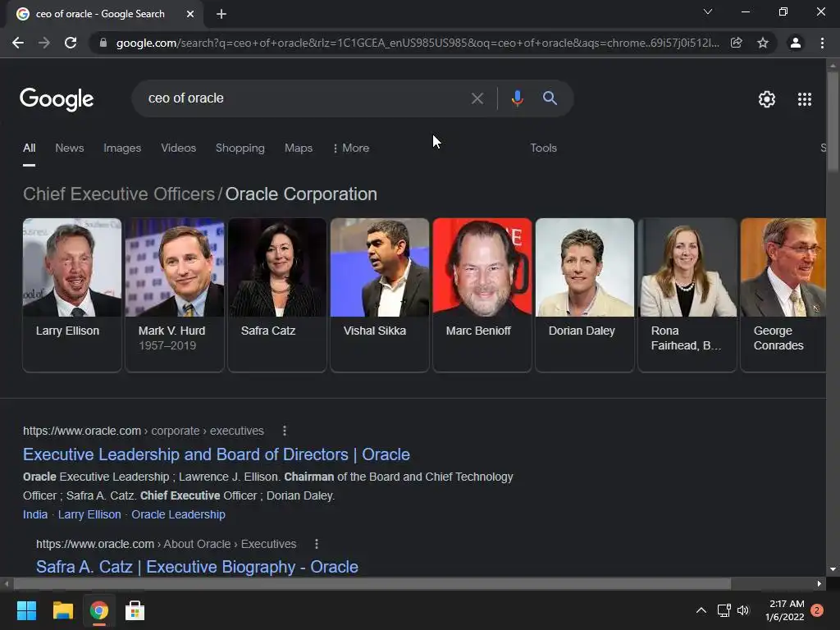Screen dimensions: 840x630
Task: Click the volume speaker icon in tray
Action: coord(743,610)
